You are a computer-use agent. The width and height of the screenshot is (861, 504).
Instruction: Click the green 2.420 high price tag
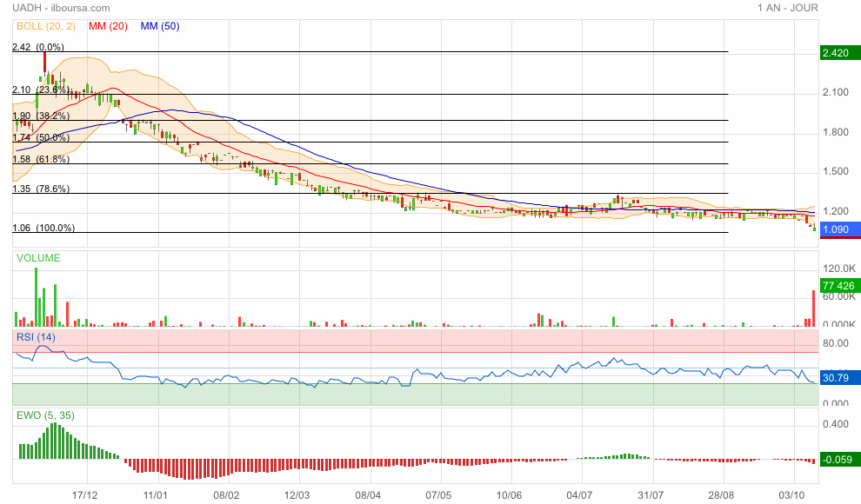pyautogui.click(x=839, y=53)
